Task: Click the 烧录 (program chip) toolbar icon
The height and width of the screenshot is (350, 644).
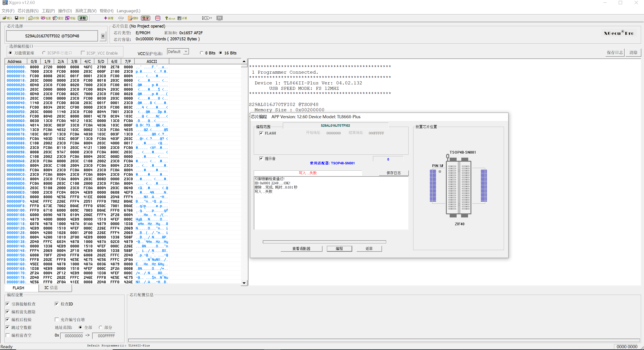Action: 146,18
